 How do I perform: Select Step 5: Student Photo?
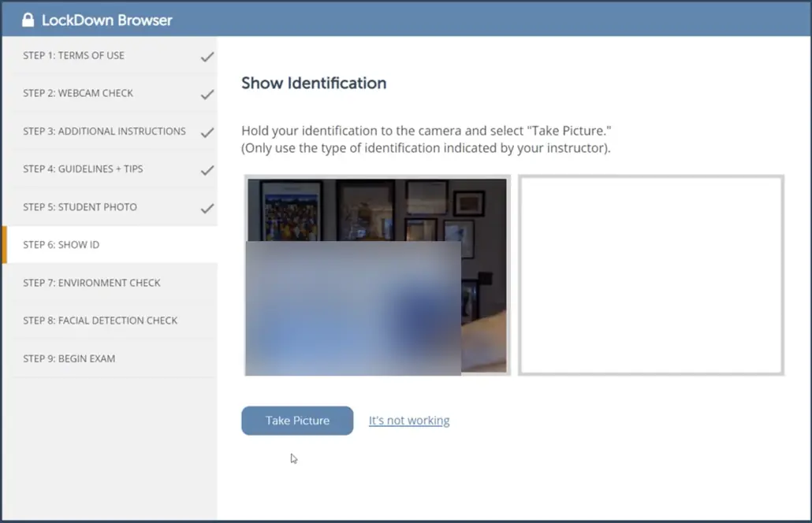click(x=110, y=207)
